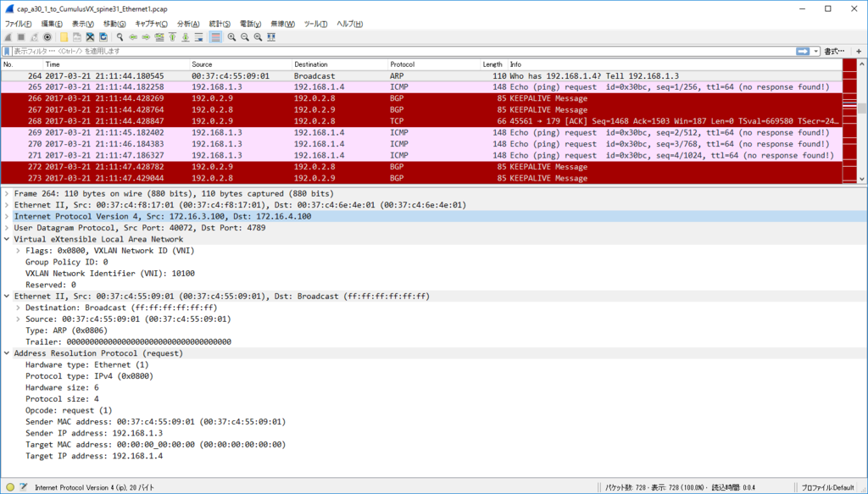Open the 分析(A) menu
This screenshot has height=494, width=868.
[x=188, y=24]
